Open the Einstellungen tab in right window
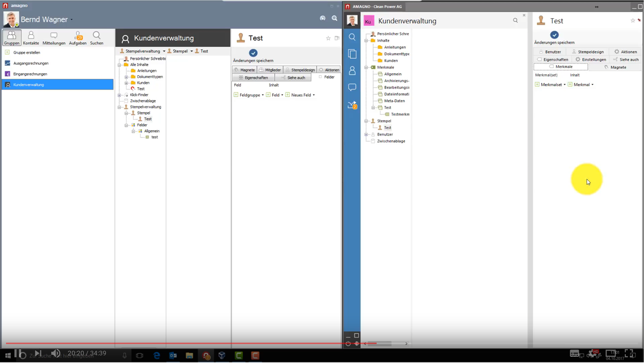The width and height of the screenshot is (644, 363). [x=590, y=59]
